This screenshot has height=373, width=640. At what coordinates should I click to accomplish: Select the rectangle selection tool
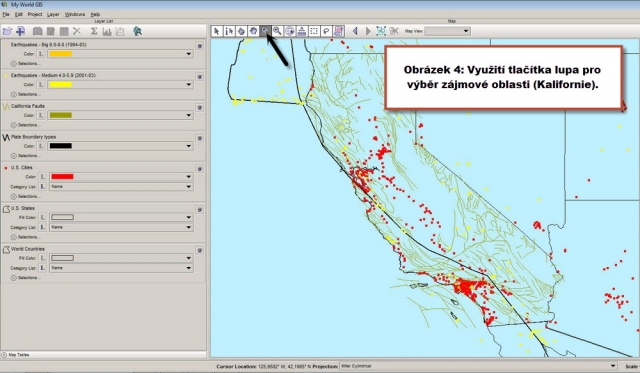pos(314,31)
